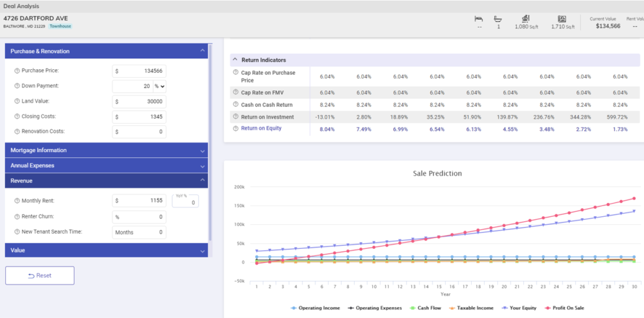Viewport: 644px width, 318px height.
Task: Click the Down Payment value field
Action: pos(133,86)
